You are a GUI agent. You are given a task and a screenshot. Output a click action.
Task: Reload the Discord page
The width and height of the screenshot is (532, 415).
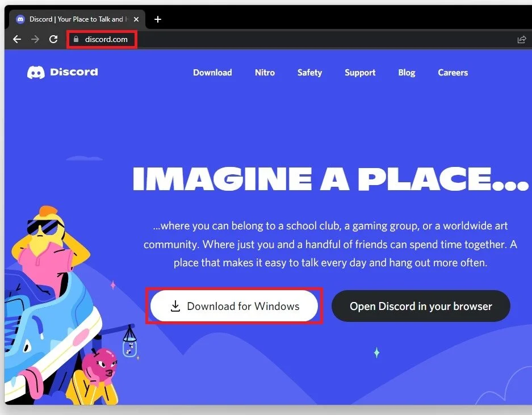click(53, 39)
